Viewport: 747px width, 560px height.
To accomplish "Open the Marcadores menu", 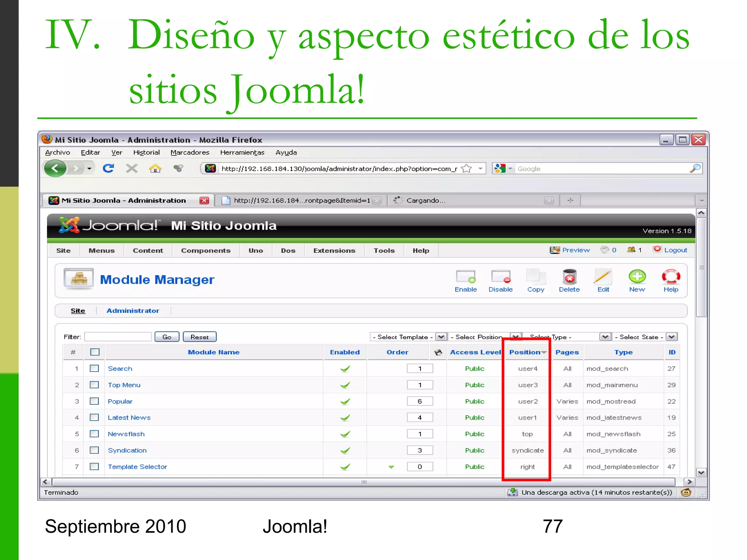I will (190, 152).
